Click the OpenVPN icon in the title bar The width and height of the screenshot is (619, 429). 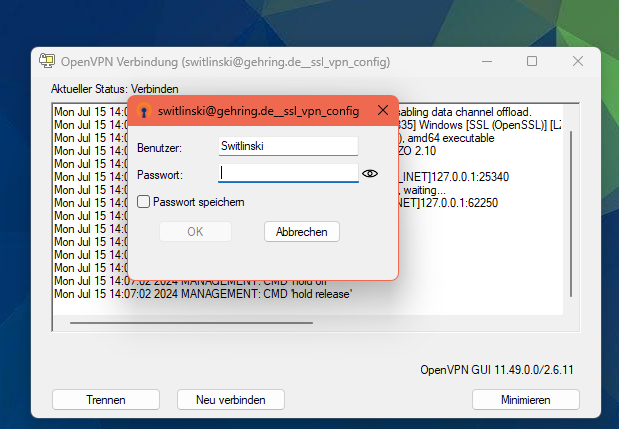click(x=46, y=61)
